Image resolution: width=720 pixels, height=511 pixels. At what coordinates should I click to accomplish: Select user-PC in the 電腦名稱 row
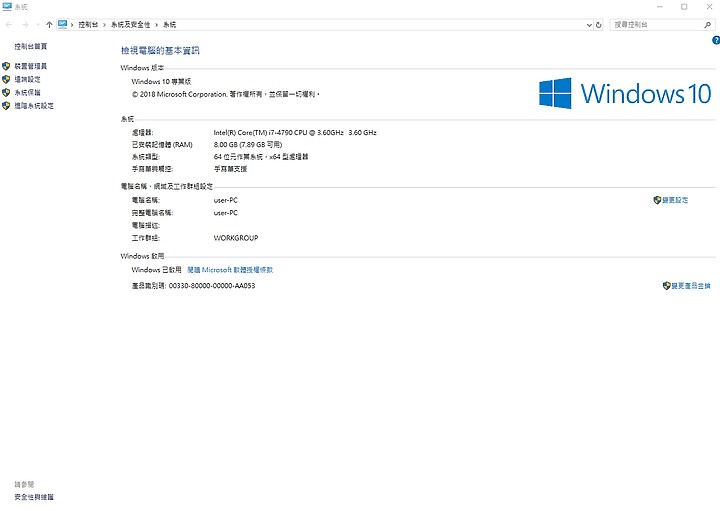tap(225, 200)
